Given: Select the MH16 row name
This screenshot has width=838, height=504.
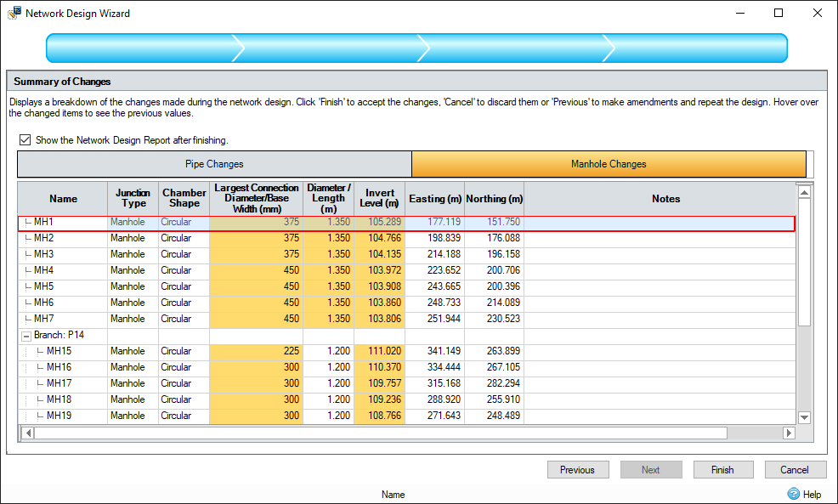Looking at the screenshot, I should coord(59,367).
